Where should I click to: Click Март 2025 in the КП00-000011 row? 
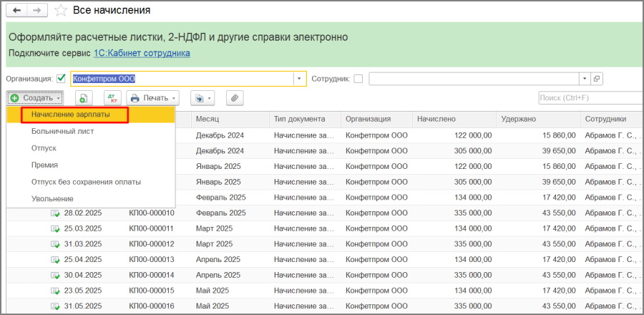214,229
